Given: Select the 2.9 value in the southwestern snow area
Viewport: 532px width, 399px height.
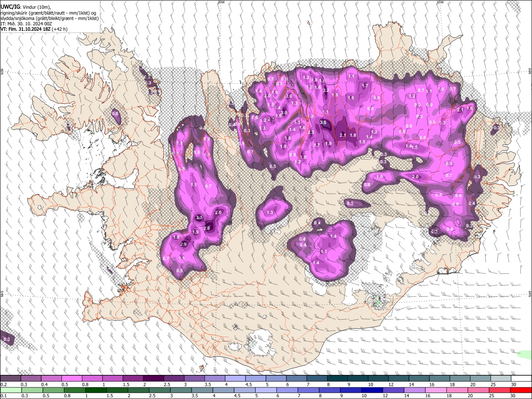Looking at the screenshot, I should click(183, 244).
